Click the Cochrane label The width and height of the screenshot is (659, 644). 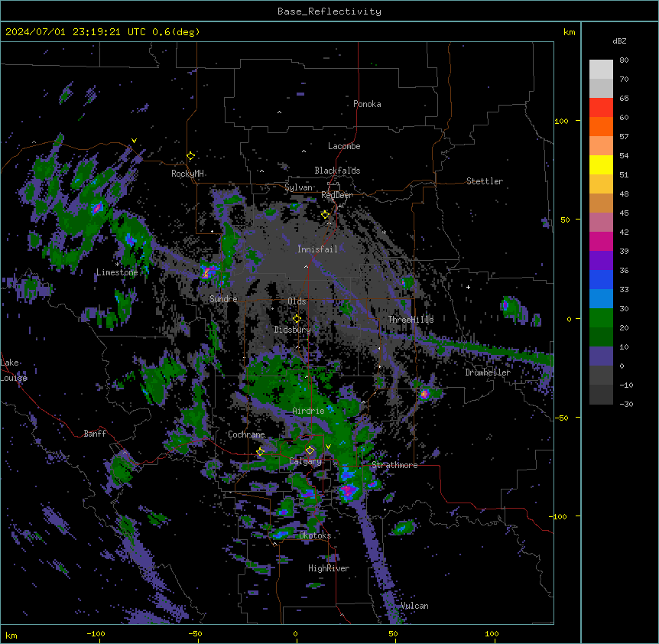click(246, 434)
